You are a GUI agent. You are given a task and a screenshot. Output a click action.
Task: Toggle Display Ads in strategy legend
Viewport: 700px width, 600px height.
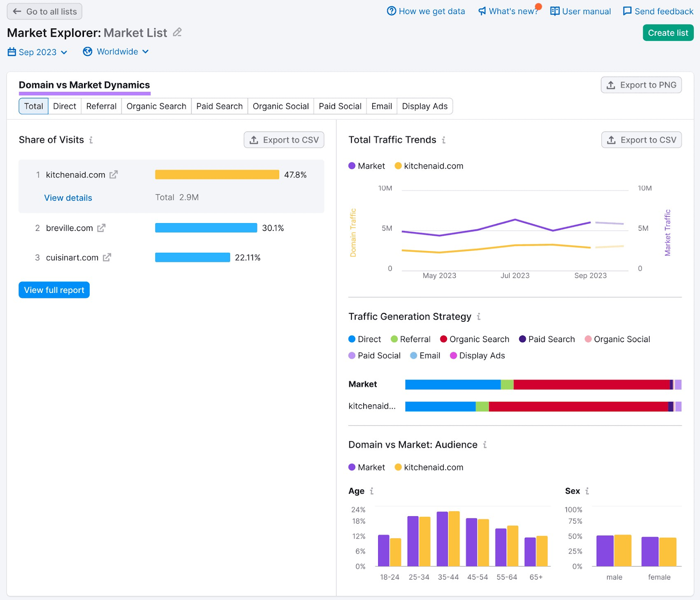[477, 356]
